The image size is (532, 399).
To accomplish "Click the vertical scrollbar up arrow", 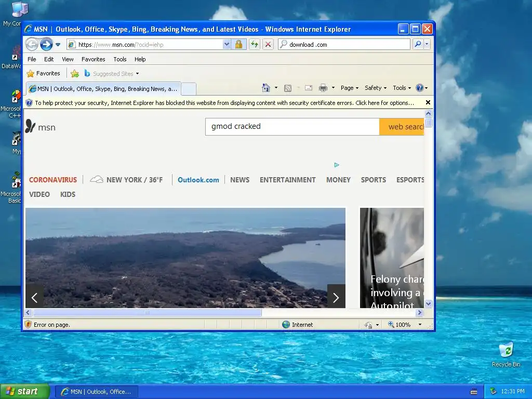I will tap(429, 114).
